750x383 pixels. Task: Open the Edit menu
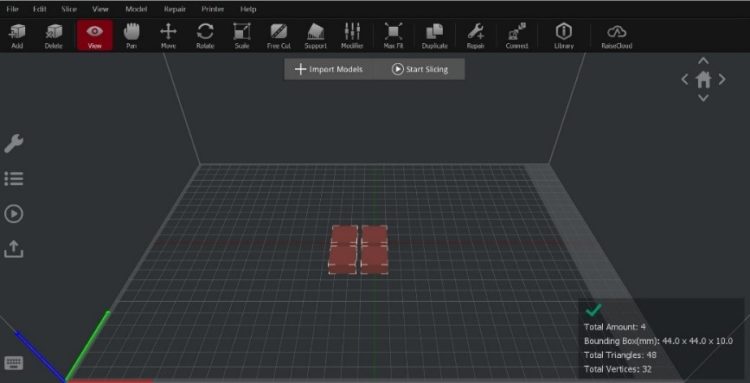point(40,9)
